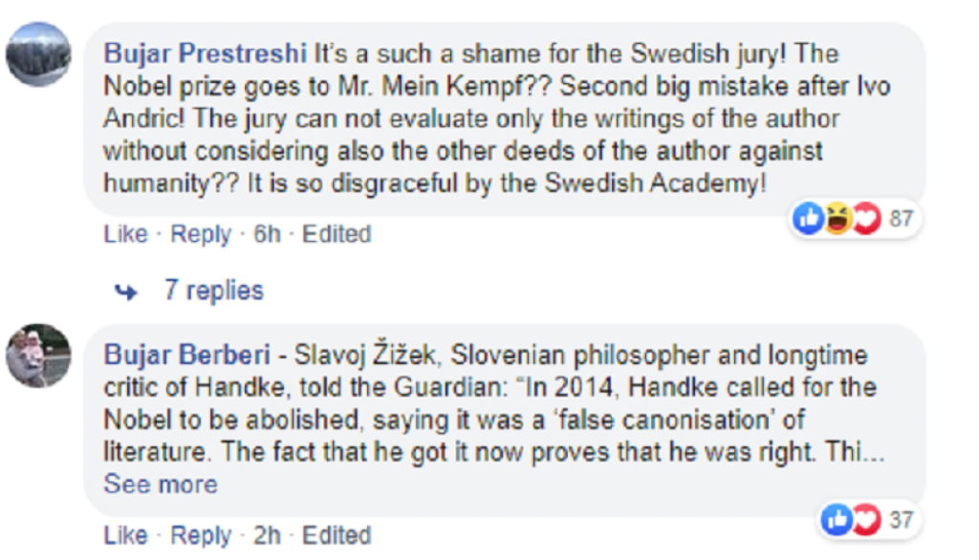View edit history of the 6h comment

point(337,234)
